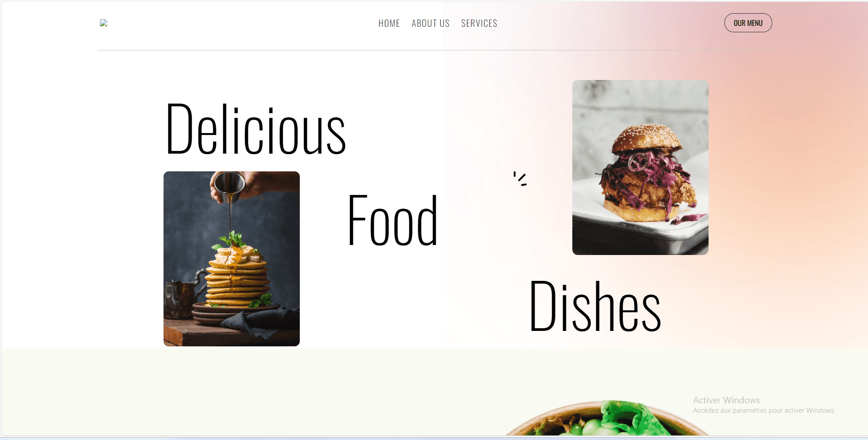Click the pancake stack photo
This screenshot has height=440, width=868.
click(232, 259)
